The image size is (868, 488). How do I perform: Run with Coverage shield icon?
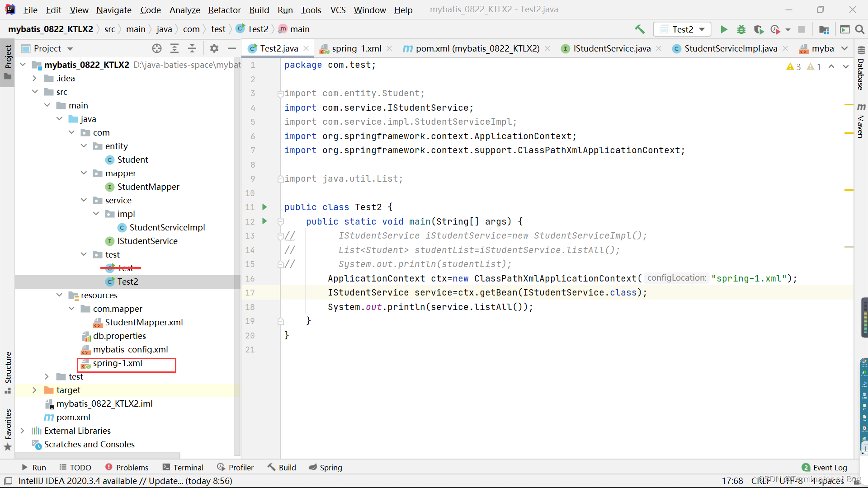(759, 29)
